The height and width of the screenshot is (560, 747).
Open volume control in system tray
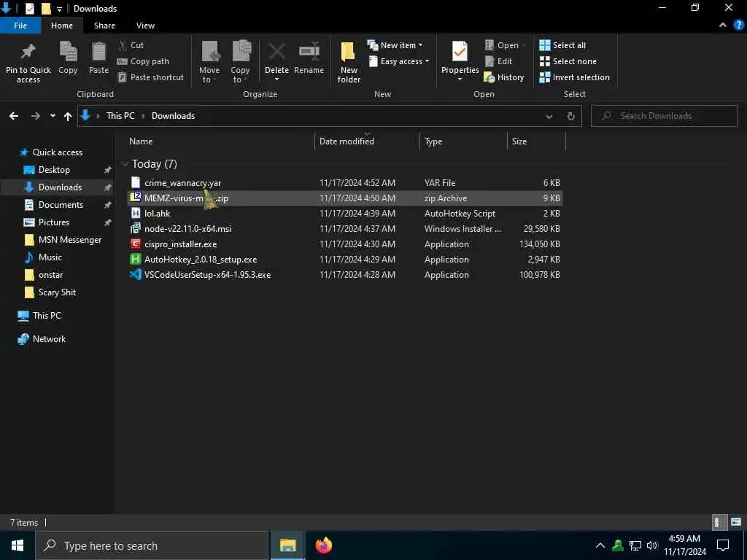[x=652, y=545]
